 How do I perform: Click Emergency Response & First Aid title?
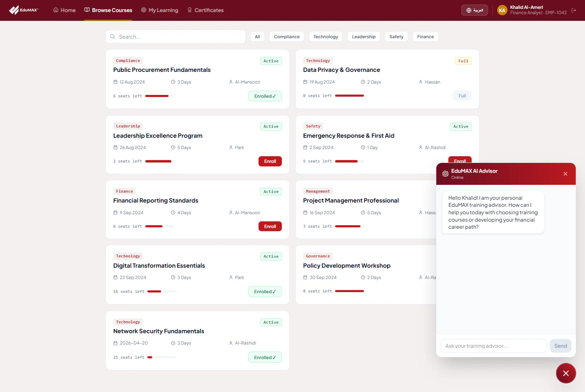tap(348, 136)
